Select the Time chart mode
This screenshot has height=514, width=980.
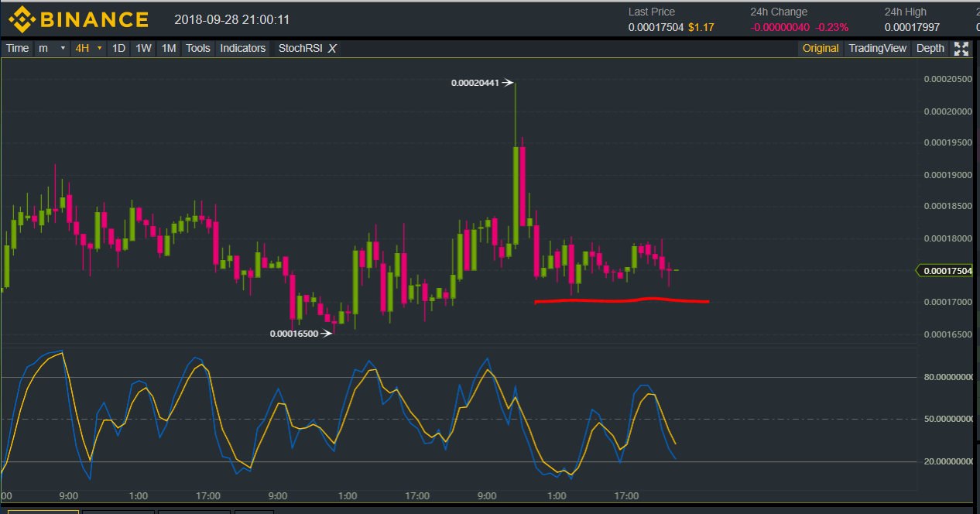pyautogui.click(x=17, y=48)
